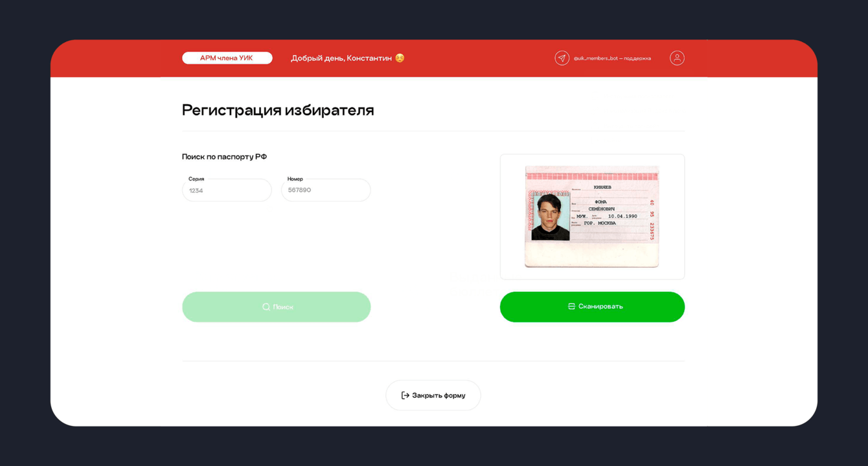Click the Добрый день, Константин greeting
This screenshot has width=868, height=466.
point(341,58)
